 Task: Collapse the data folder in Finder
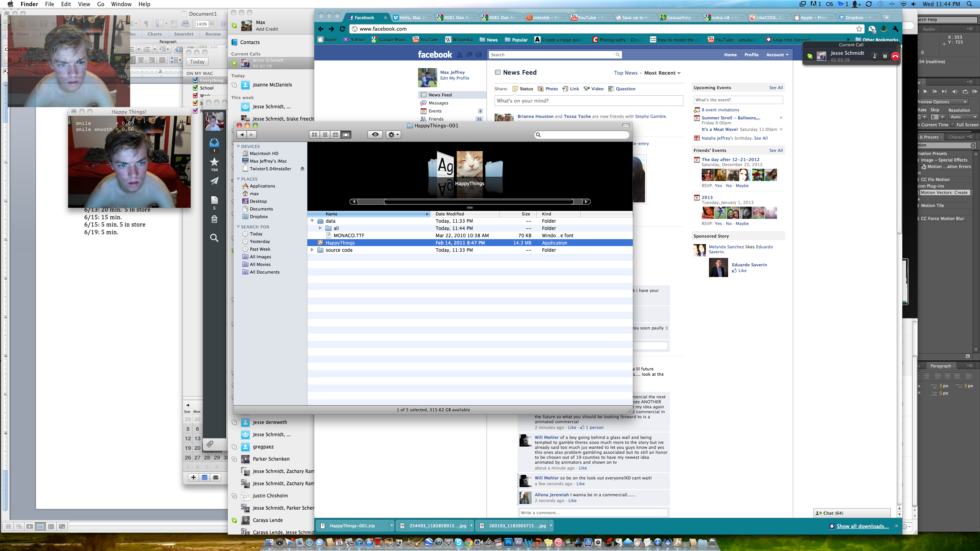click(x=312, y=221)
